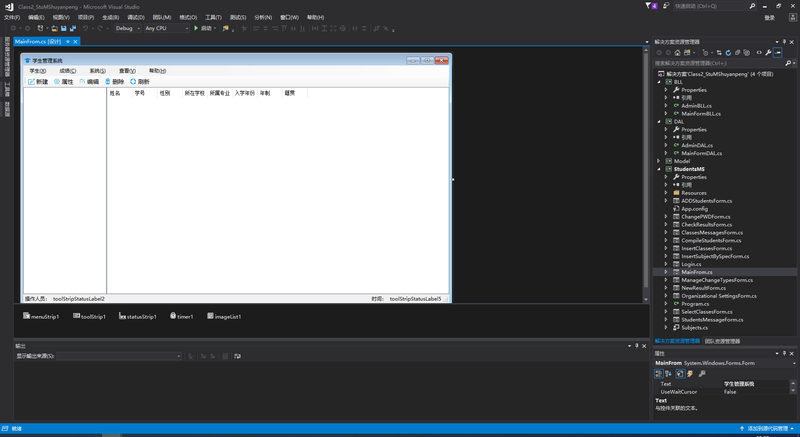Click the Events lightning icon in Properties panel
This screenshot has width=800, height=437.
(690, 374)
